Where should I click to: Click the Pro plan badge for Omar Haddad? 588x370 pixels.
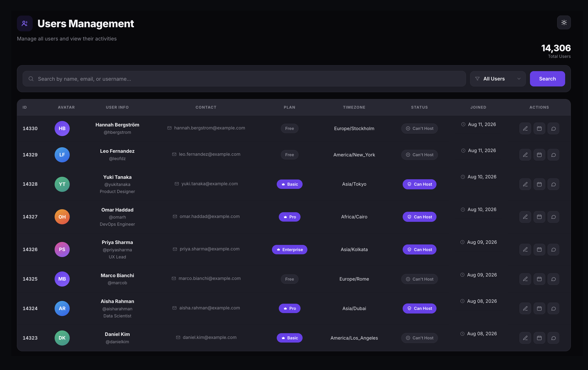(289, 217)
